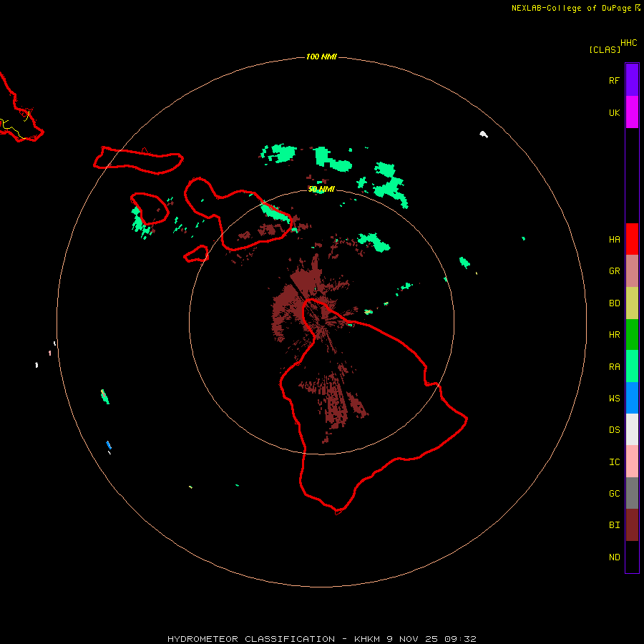
Task: Click the Hydrometeor Classification KHKM title text
Action: click(321, 639)
